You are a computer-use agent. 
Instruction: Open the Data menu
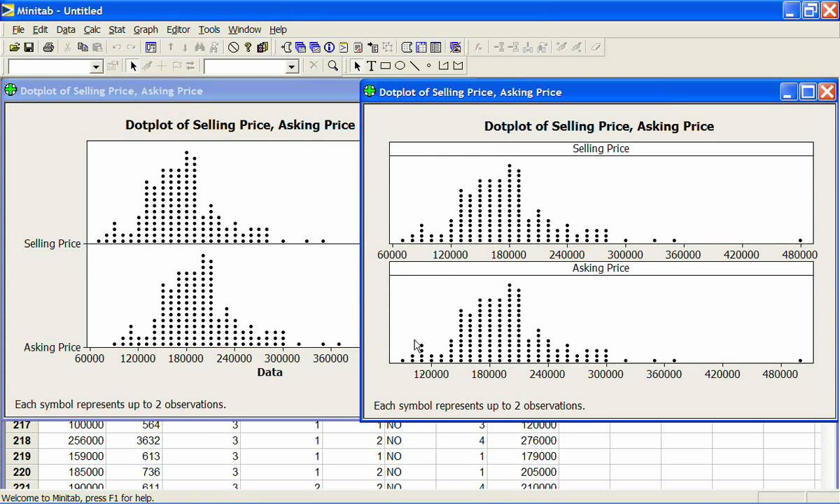coord(66,29)
